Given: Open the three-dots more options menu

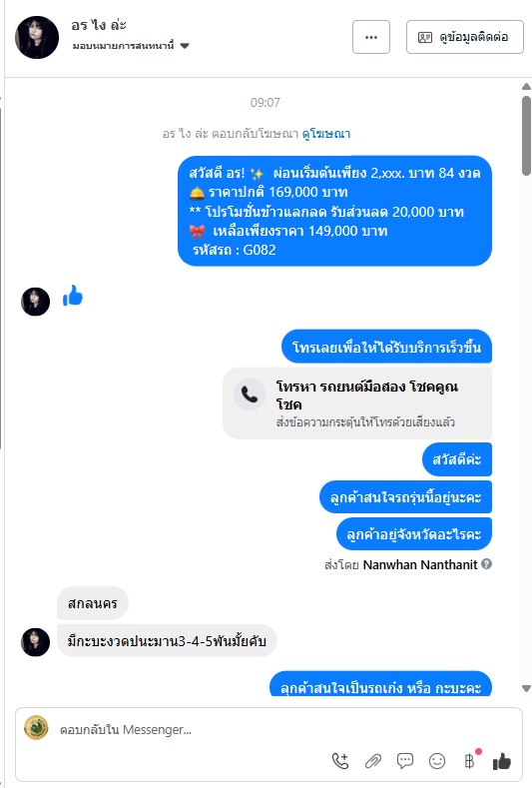Looking at the screenshot, I should tap(370, 37).
